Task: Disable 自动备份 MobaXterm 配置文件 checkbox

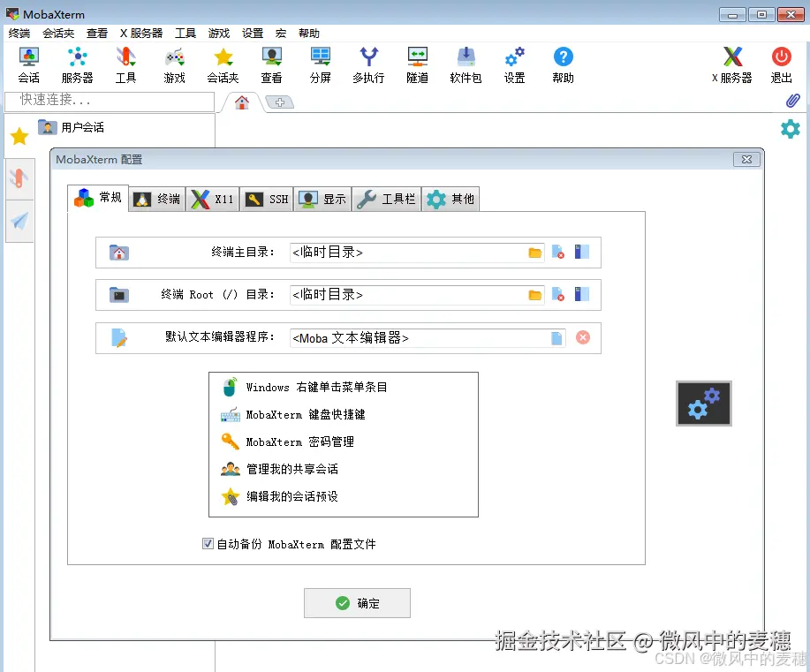Action: 208,543
